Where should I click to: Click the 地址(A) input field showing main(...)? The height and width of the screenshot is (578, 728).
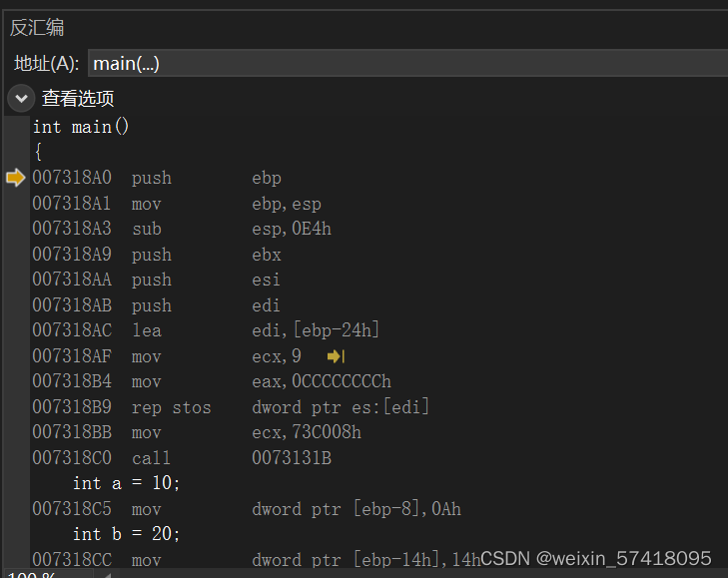click(x=407, y=63)
